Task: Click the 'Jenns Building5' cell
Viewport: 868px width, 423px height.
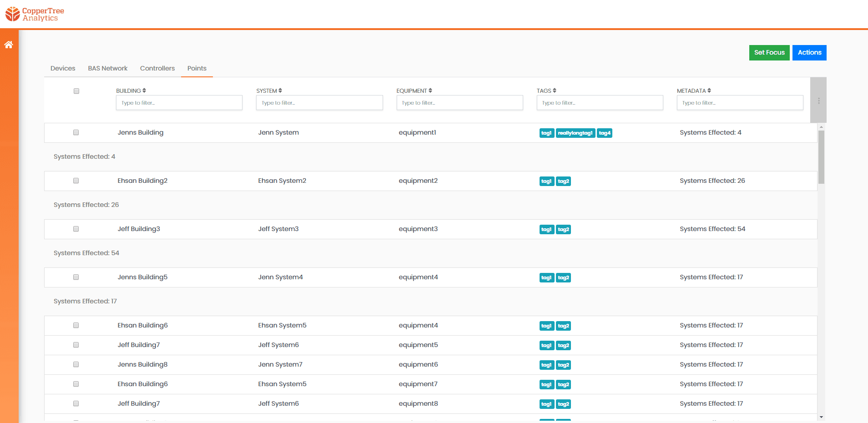Action: click(x=142, y=277)
